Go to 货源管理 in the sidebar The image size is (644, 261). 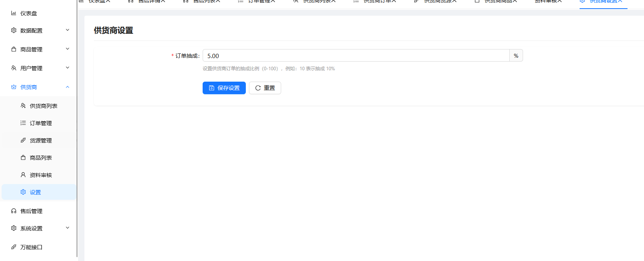40,141
